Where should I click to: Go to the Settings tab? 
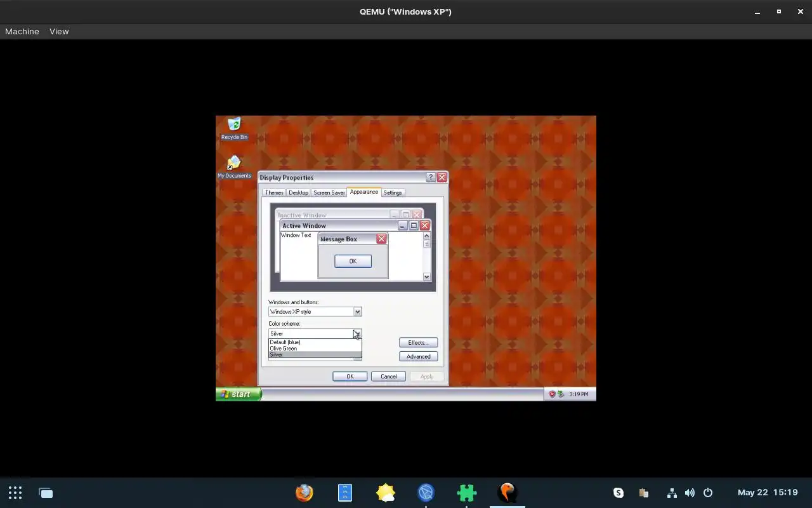pos(393,192)
